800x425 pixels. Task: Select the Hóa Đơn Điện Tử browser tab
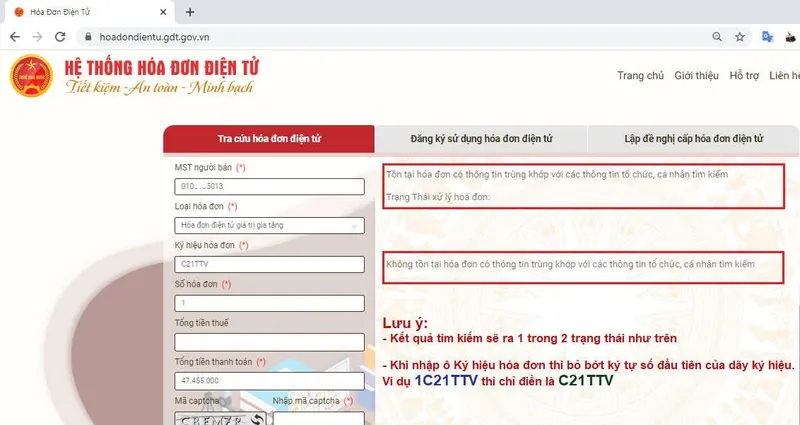point(89,12)
